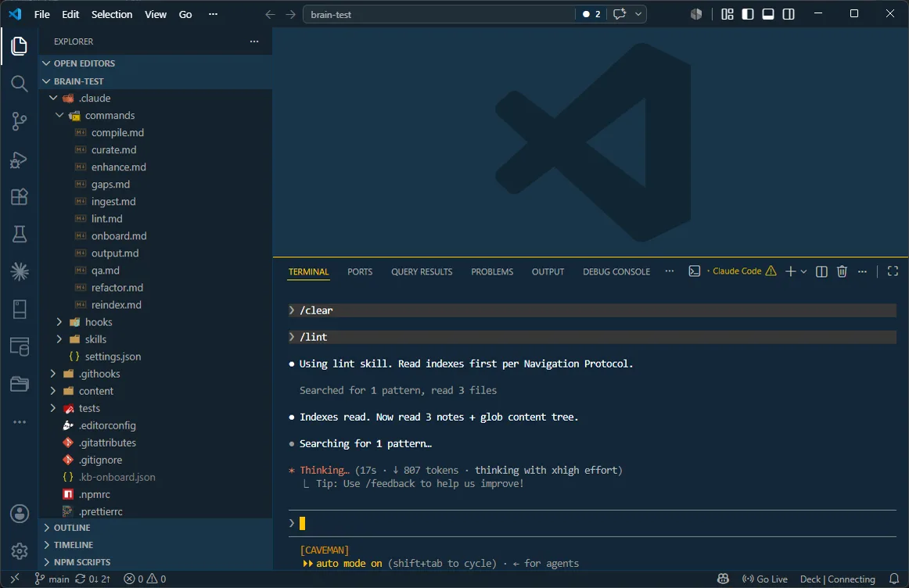Click Deck | Connecting status item
Screen dimensions: 909x588
838,579
